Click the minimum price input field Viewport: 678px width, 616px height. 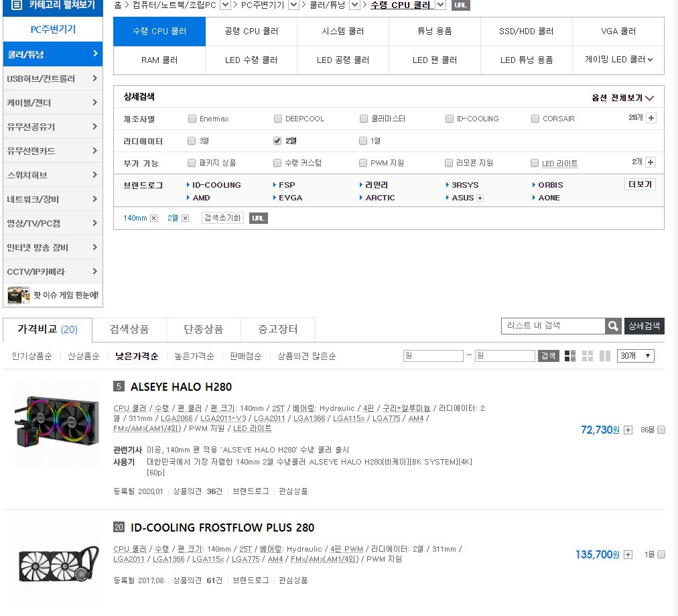pos(433,356)
